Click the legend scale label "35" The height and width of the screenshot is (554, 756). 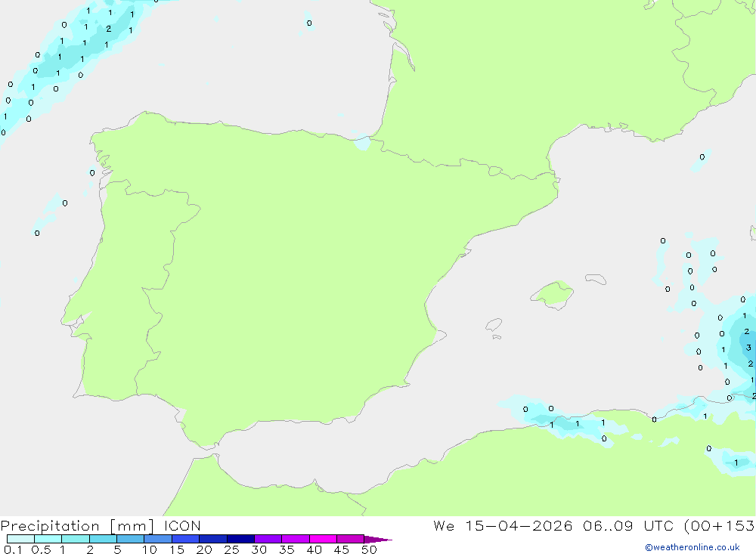pyautogui.click(x=287, y=549)
